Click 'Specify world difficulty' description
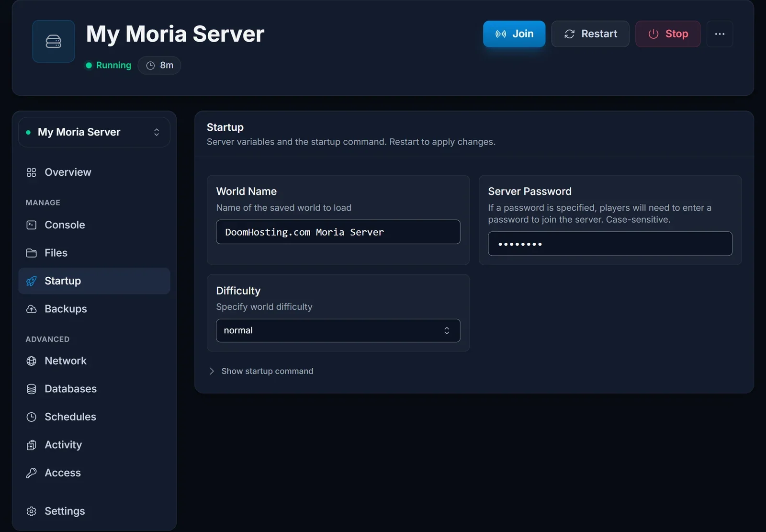This screenshot has height=532, width=766. (x=264, y=307)
